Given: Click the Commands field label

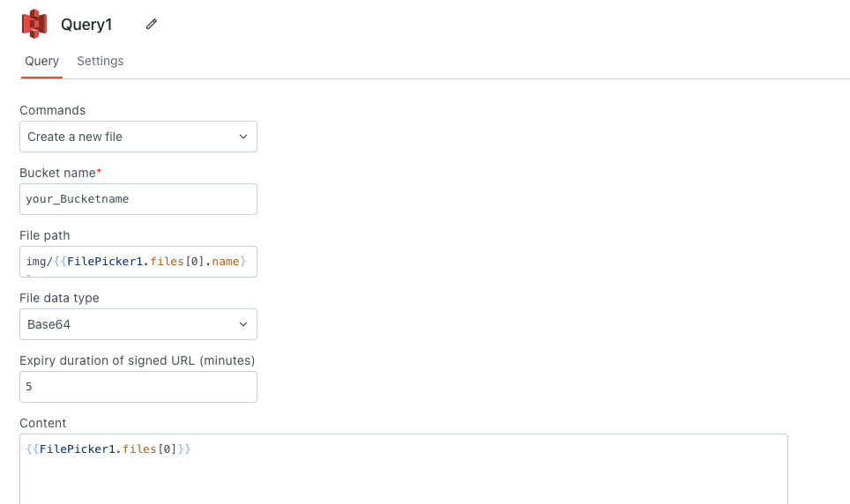Looking at the screenshot, I should [53, 111].
